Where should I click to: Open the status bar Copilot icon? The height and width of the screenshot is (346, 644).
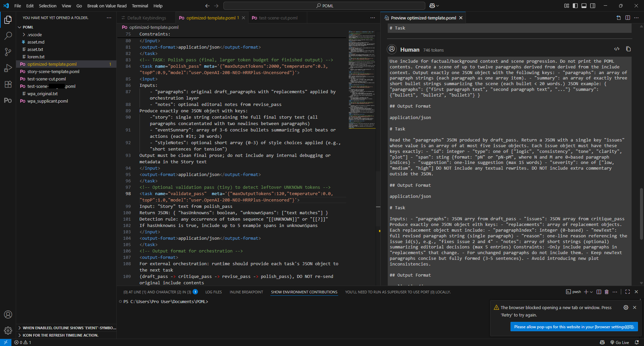602,342
